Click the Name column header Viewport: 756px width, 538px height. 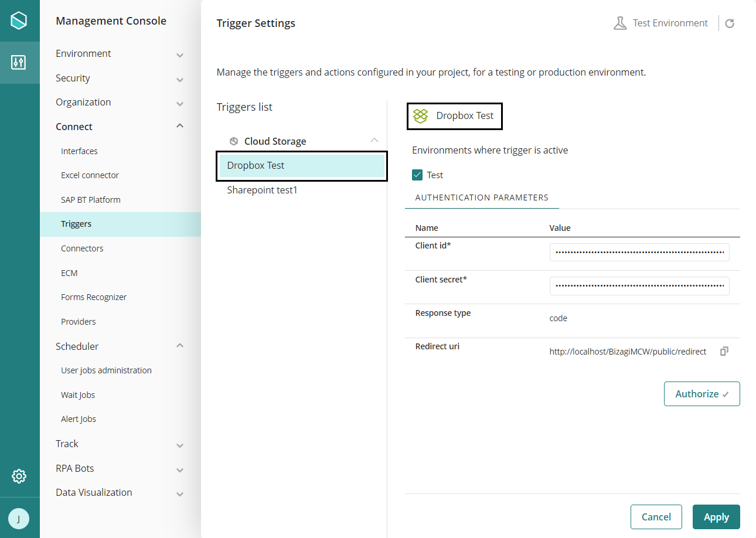pyautogui.click(x=427, y=228)
